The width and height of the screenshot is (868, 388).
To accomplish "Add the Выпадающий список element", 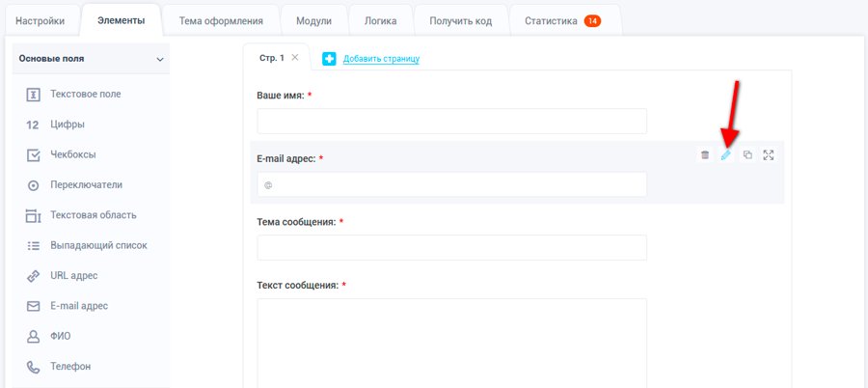I will 98,245.
